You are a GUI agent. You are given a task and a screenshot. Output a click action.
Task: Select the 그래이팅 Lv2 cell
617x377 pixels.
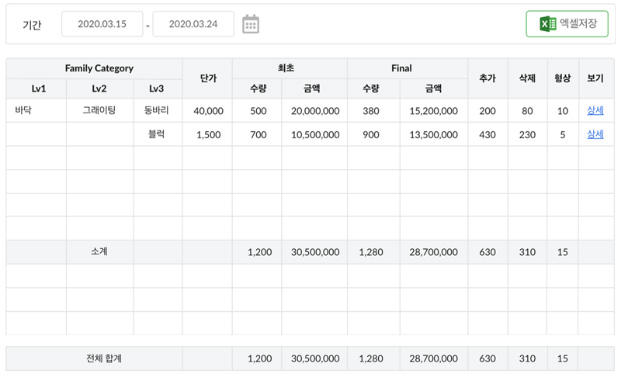click(x=100, y=111)
